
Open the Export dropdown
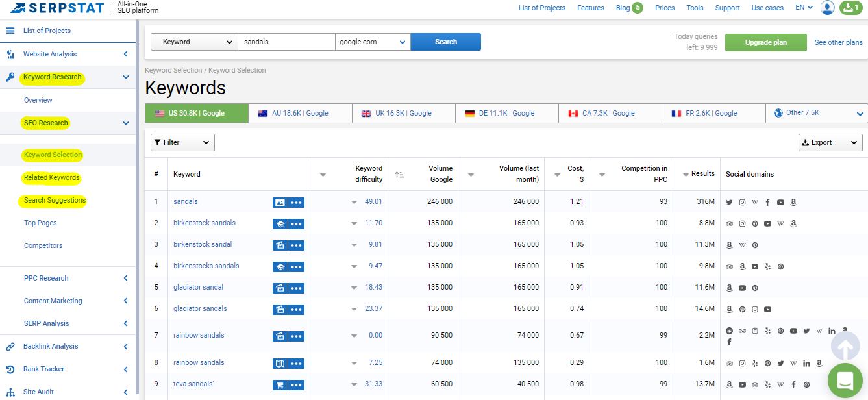click(x=830, y=142)
